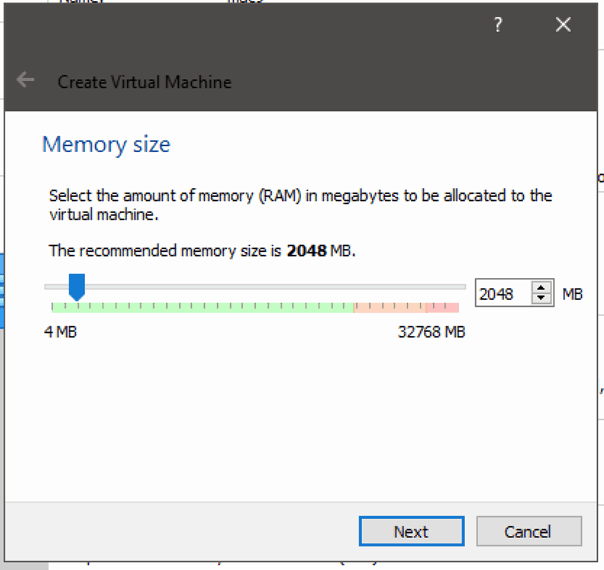Click the MB unit label beside the spinbox
604x570 pixels.
572,294
